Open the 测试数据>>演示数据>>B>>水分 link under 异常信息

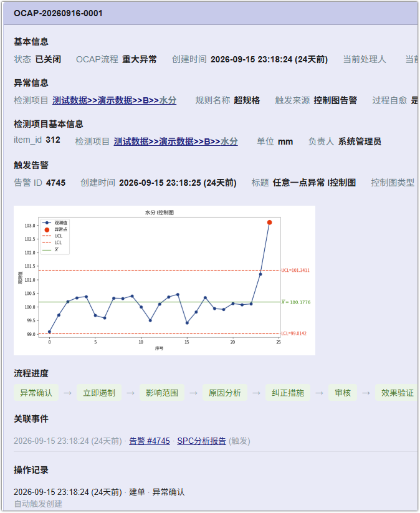point(114,100)
